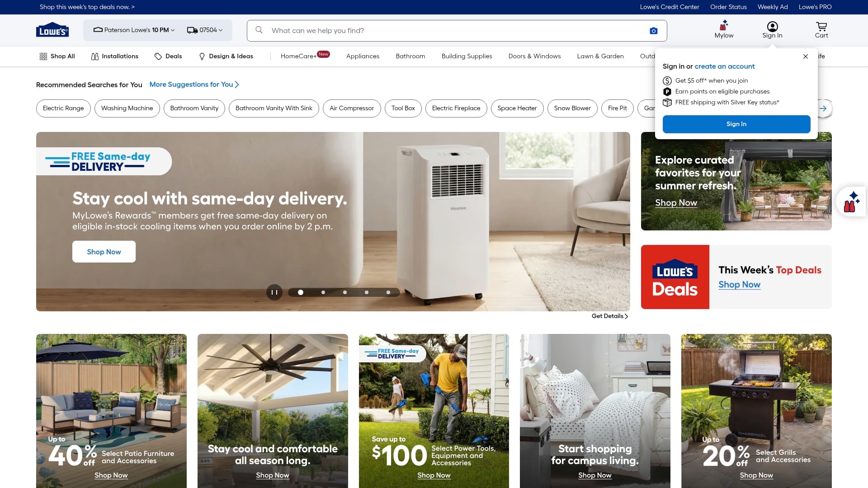Click the camera visual search icon
868x488 pixels.
653,31
